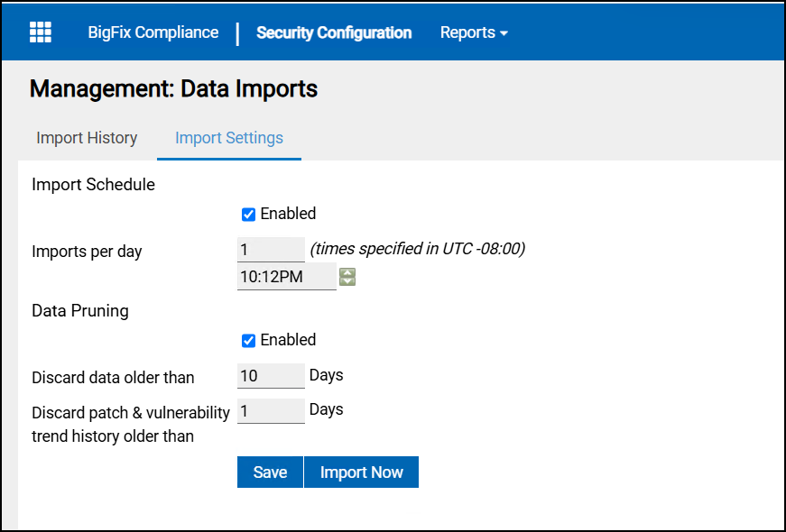
Task: Click the Imports per day label
Action: 87,252
